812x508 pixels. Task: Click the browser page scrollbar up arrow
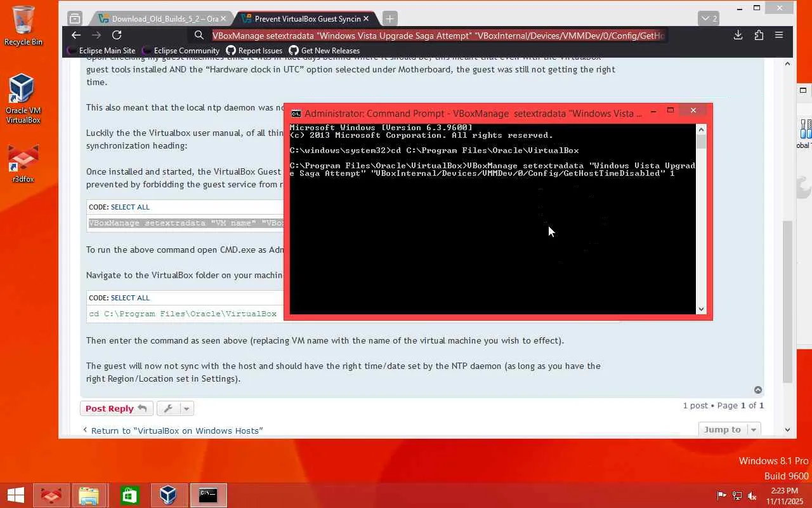[788, 63]
